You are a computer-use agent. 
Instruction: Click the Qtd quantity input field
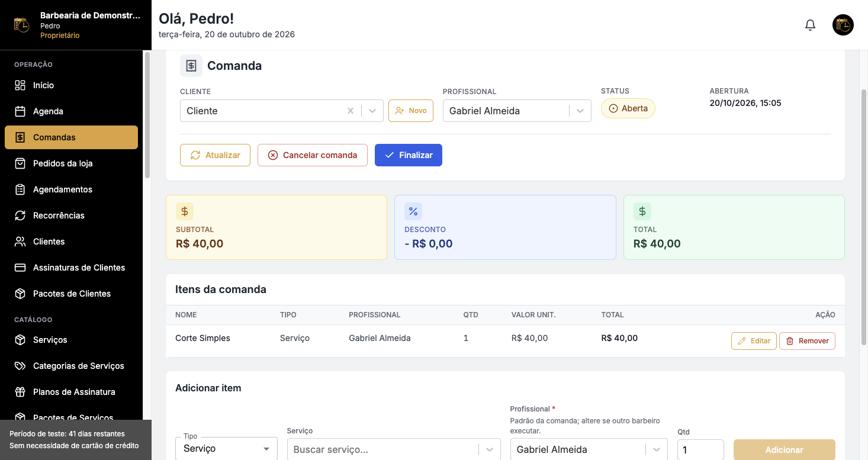coord(700,450)
